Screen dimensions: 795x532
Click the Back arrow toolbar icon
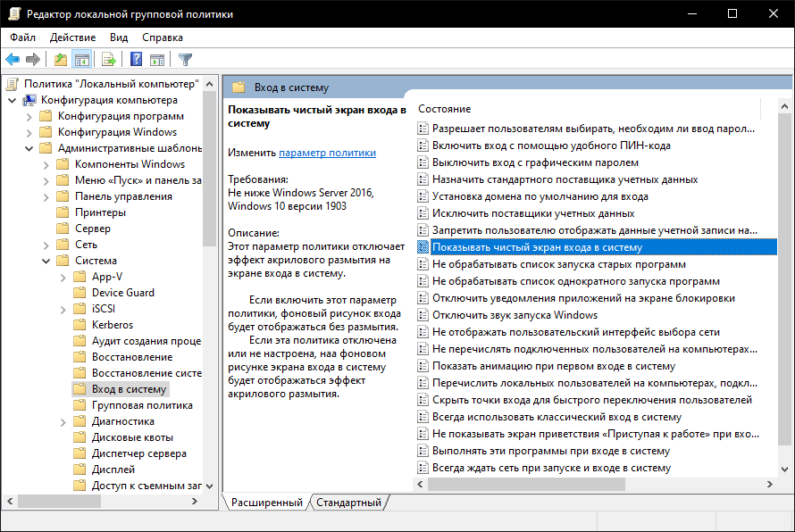pyautogui.click(x=13, y=60)
